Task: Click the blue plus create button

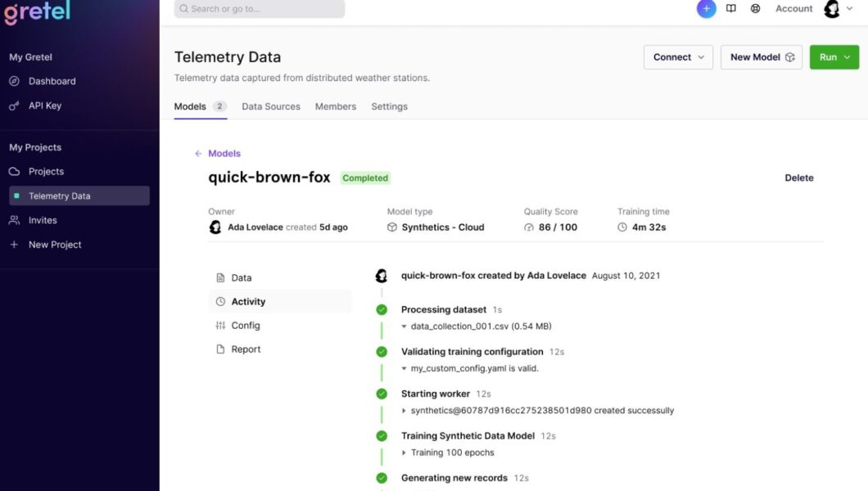Action: click(x=706, y=9)
